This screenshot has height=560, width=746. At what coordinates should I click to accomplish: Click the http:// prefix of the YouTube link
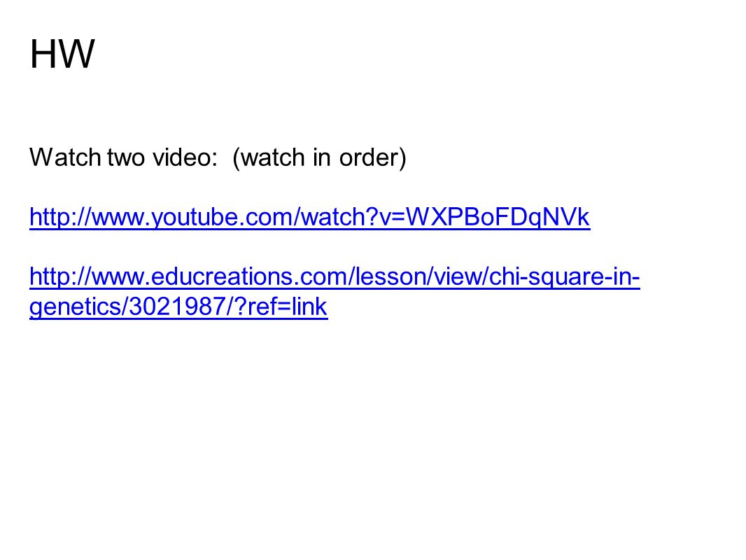[x=60, y=218]
